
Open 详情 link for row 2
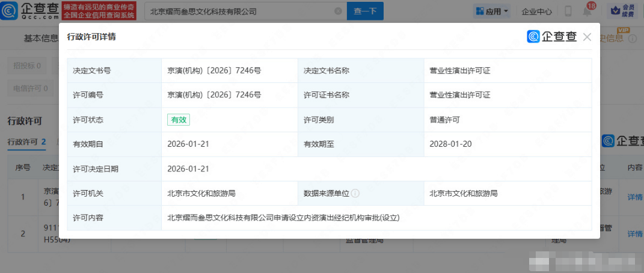point(634,233)
